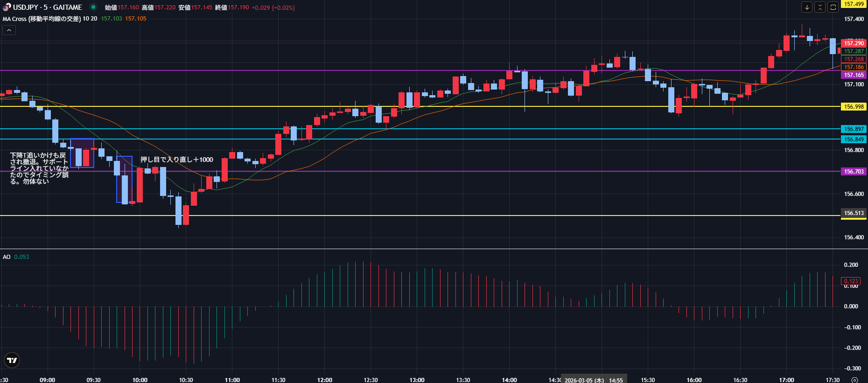Click the collapse pane arrows icon

tap(820, 7)
